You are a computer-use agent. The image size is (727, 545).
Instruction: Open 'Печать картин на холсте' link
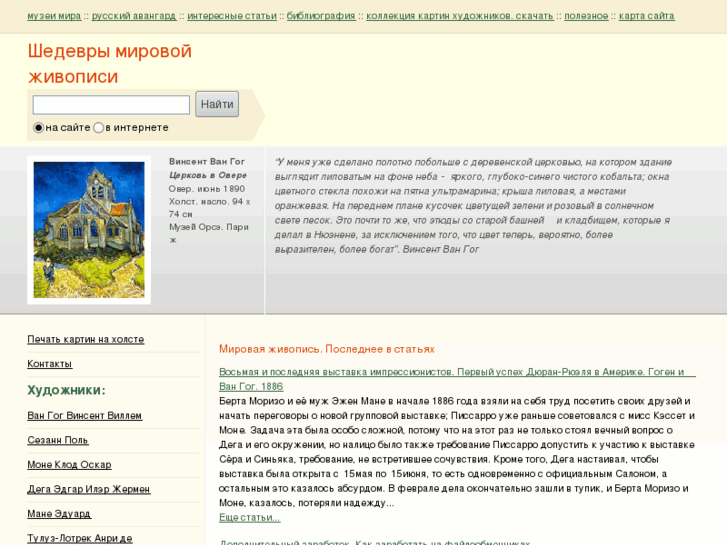(x=86, y=340)
